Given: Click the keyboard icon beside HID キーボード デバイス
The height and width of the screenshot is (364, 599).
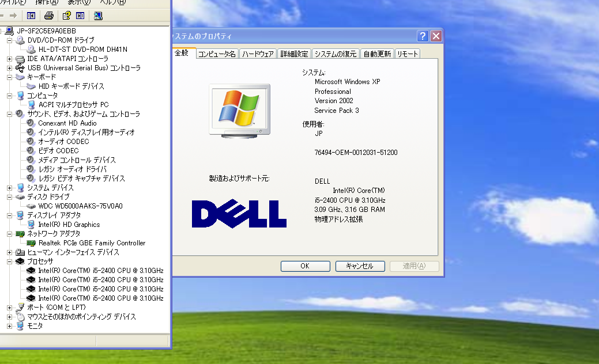Looking at the screenshot, I should click(31, 86).
